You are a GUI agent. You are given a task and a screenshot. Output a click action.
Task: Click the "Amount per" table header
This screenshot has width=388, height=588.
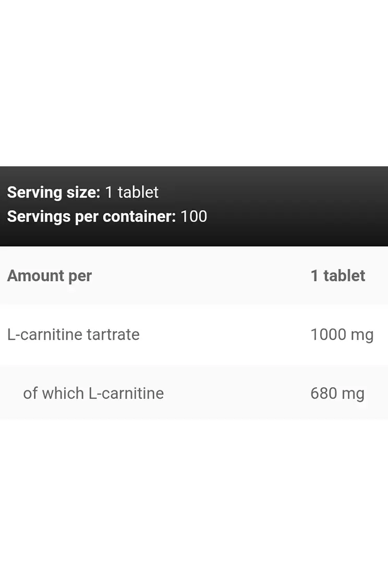coord(50,276)
